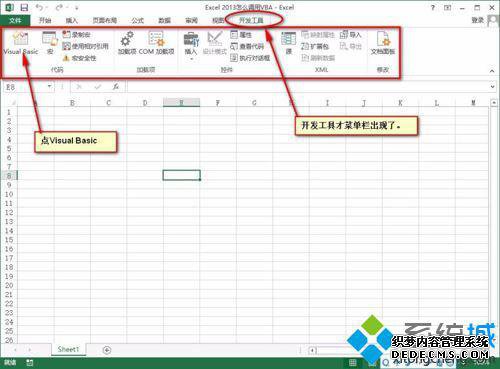Click the Save icon in quick access toolbar
Viewport: 500px width, 369px height.
click(x=24, y=7)
